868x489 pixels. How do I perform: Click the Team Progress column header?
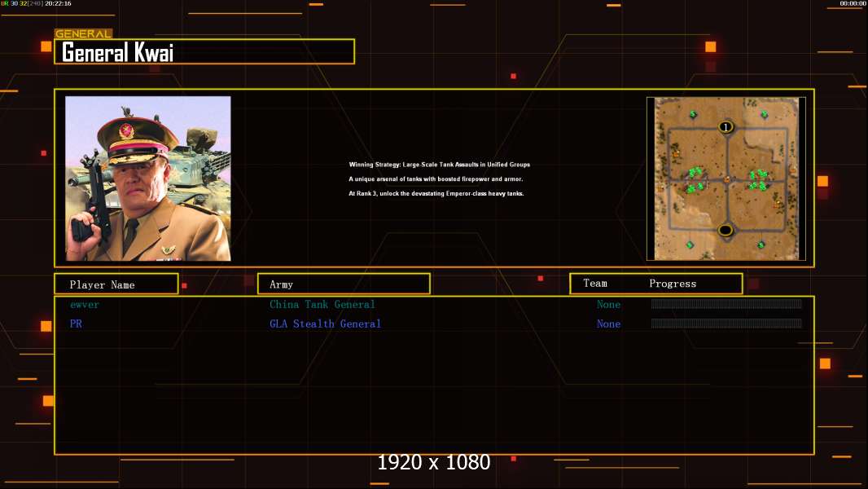click(x=655, y=284)
